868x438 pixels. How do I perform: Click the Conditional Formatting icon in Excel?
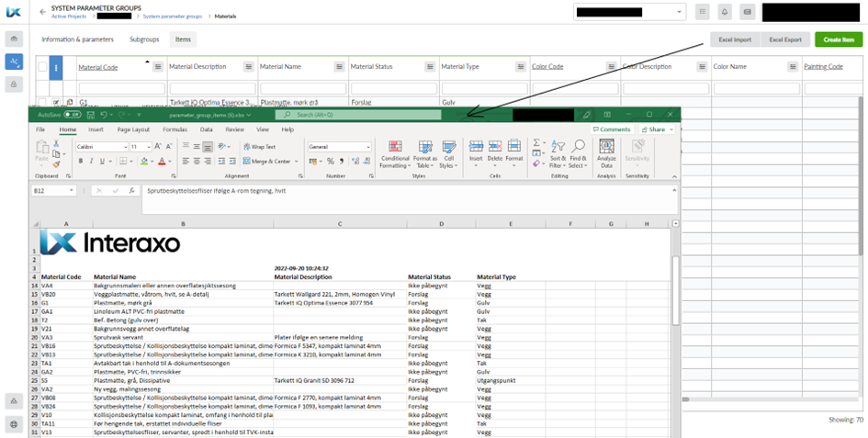pyautogui.click(x=395, y=147)
